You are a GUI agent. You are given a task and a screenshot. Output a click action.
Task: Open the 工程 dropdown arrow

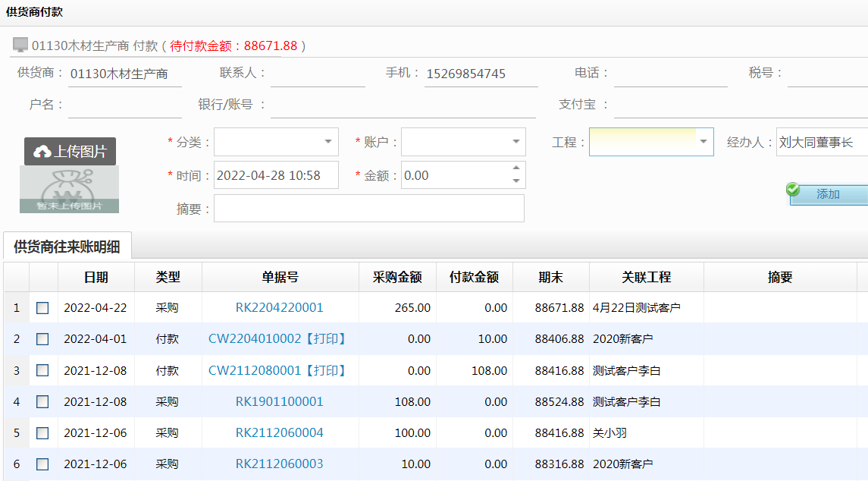[x=703, y=142]
